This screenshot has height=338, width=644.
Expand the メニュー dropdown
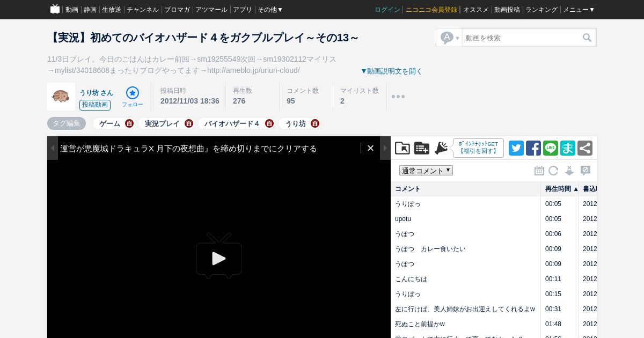click(x=579, y=10)
